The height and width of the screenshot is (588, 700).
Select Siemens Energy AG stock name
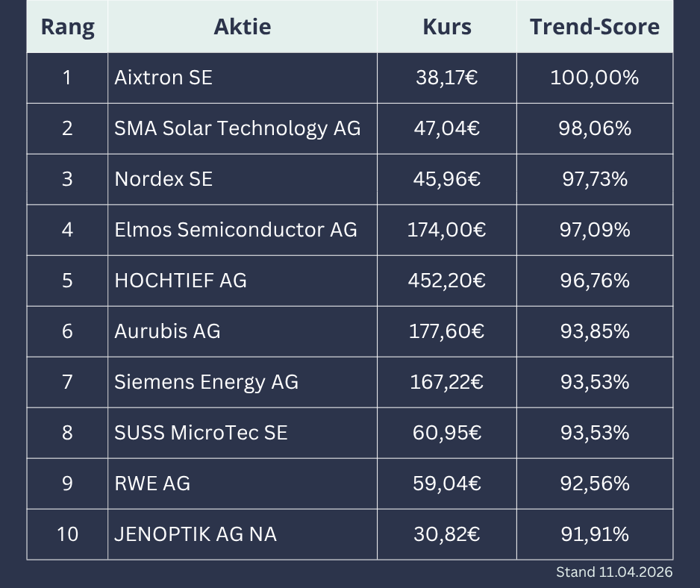pos(206,382)
